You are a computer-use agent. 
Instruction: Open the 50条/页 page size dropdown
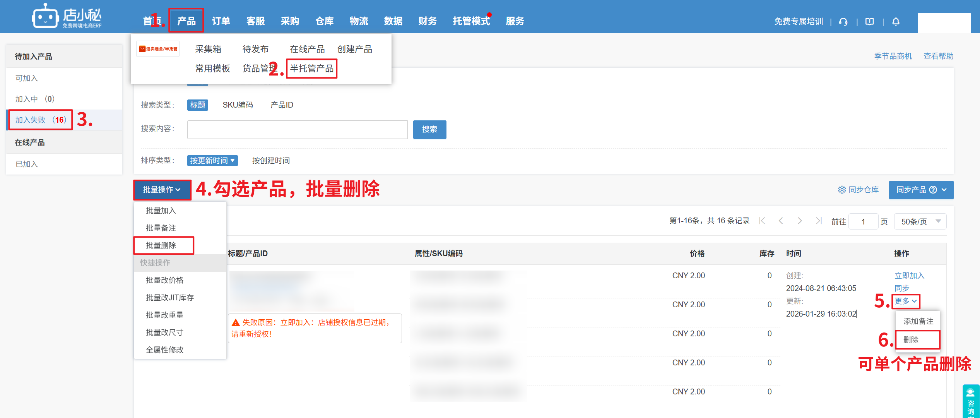(x=920, y=221)
